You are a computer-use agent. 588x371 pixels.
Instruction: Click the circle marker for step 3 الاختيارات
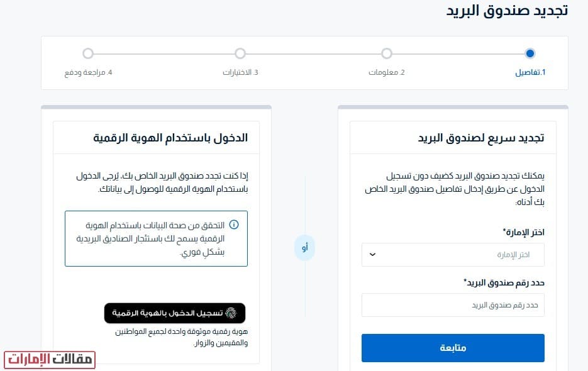pyautogui.click(x=240, y=53)
